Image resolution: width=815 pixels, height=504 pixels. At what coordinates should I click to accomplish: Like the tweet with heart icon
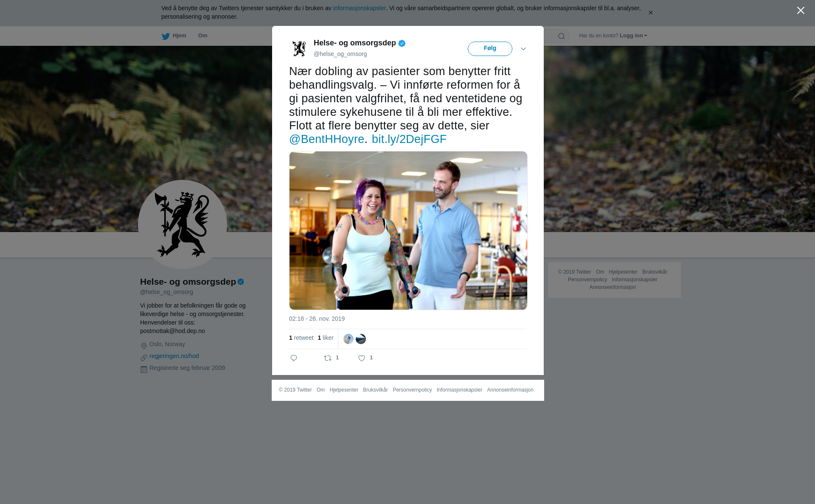362,358
